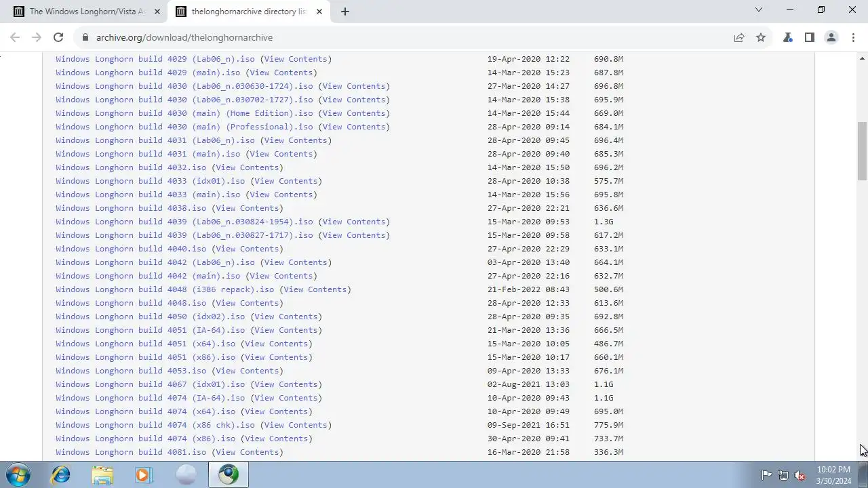Download build 4030 (main) (Home Edition).iso

pos(184,113)
